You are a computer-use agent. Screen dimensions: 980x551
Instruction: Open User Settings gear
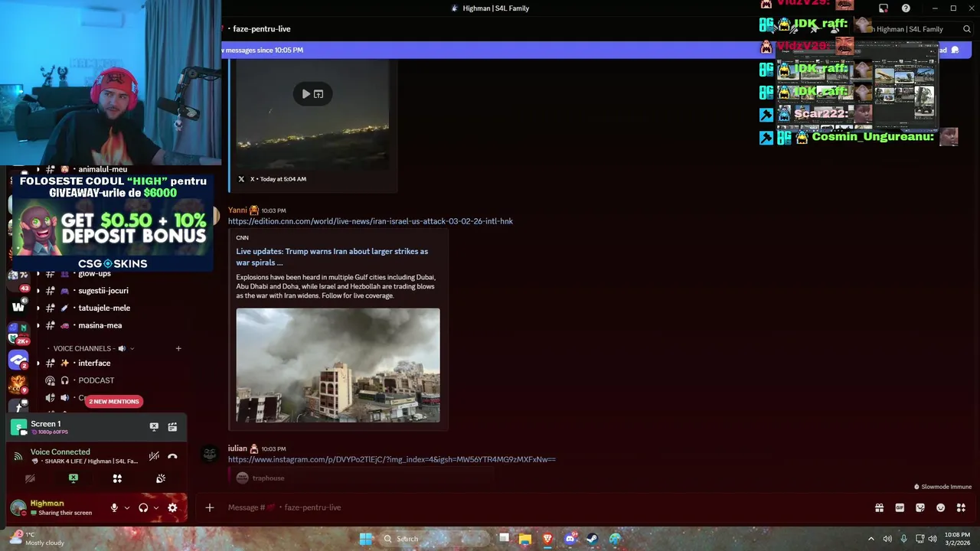172,507
